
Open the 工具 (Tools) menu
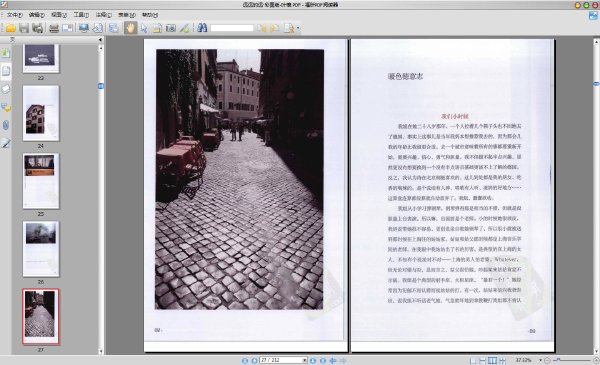coord(81,15)
